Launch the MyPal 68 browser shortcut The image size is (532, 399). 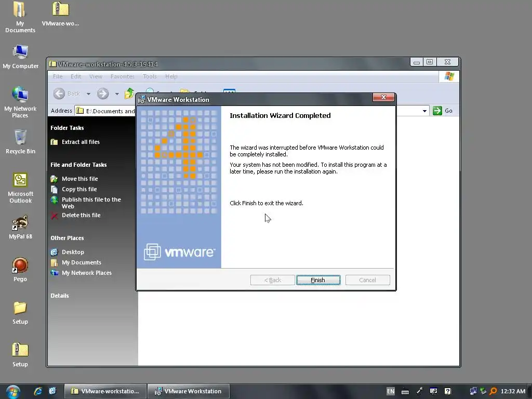[20, 227]
